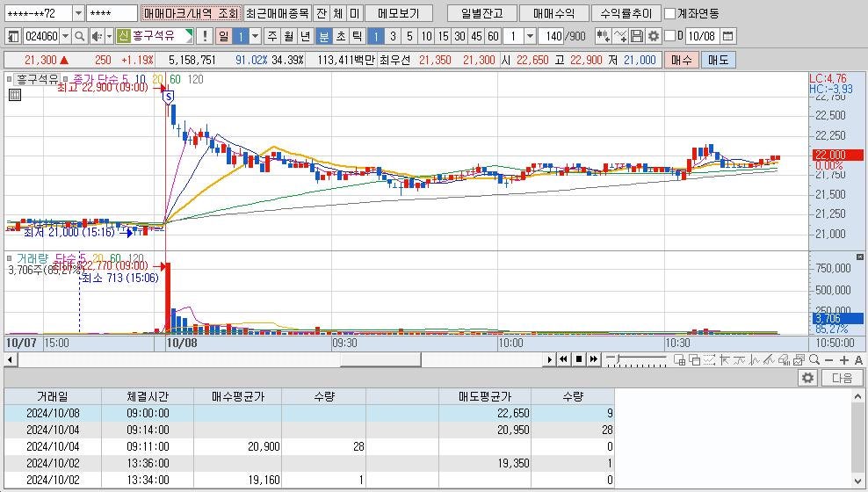
Task: Select the 초 second period toggle
Action: pyautogui.click(x=341, y=36)
